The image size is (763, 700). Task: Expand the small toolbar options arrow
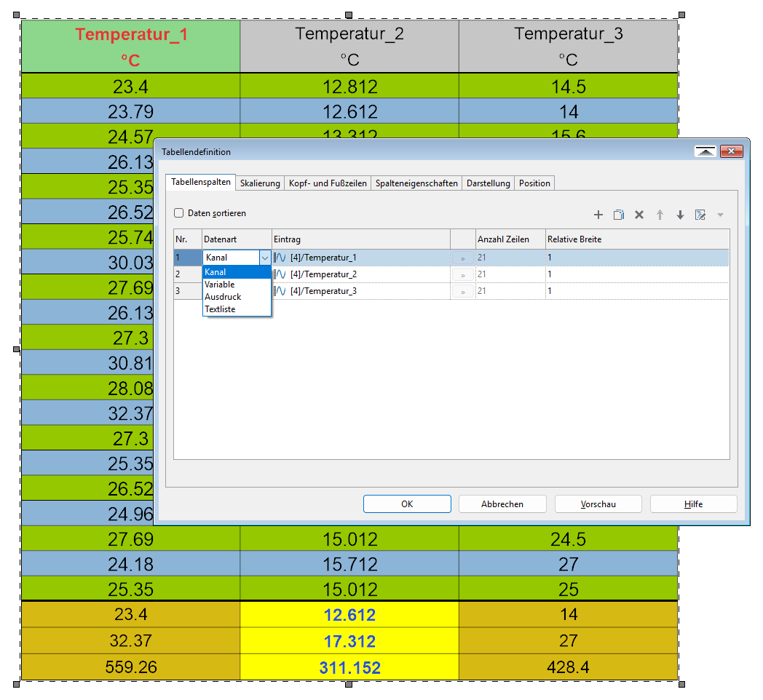721,215
